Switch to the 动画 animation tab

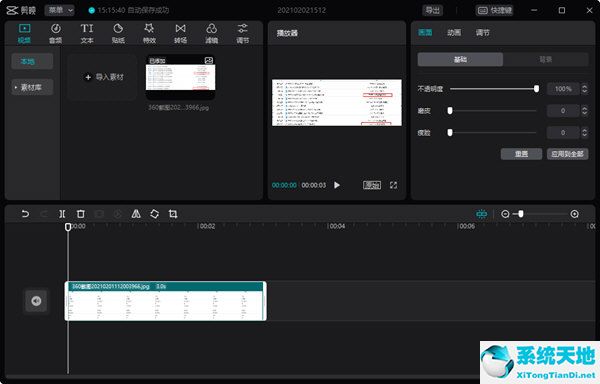coord(454,33)
